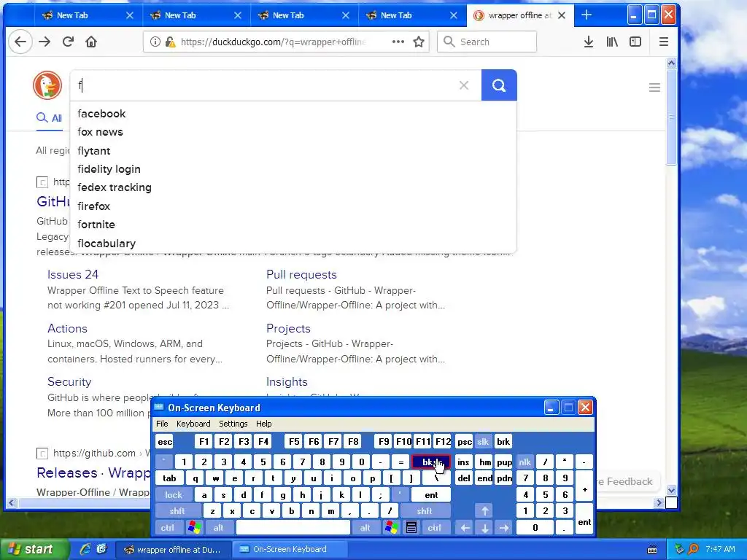Click the tab key on the keyboard
The image size is (747, 560).
pos(169,478)
